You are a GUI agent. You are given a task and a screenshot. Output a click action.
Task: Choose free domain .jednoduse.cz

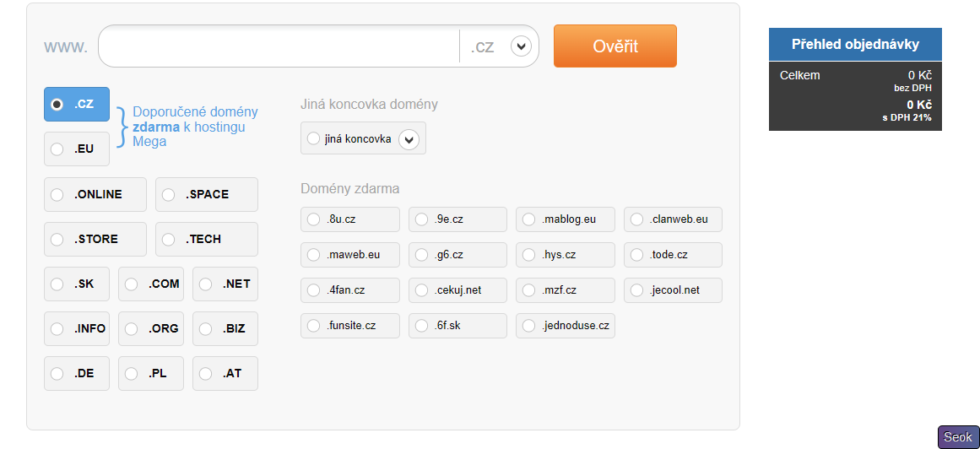click(x=529, y=326)
